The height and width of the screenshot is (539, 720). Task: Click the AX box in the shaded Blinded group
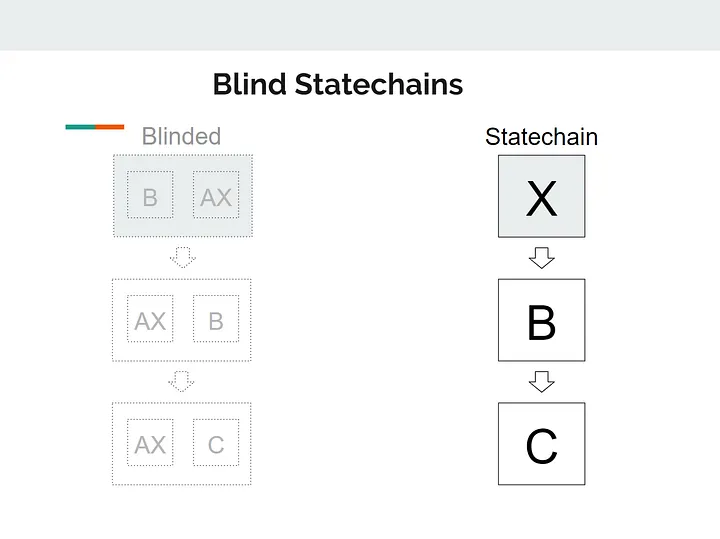pos(215,196)
